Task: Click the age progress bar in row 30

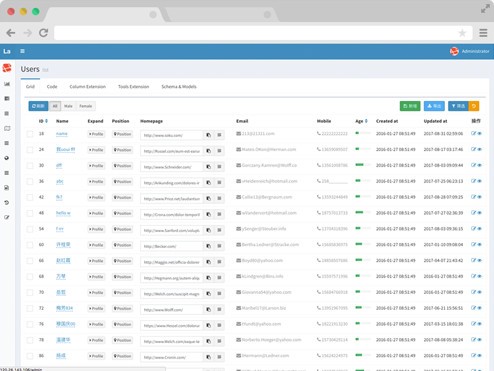Action: [363, 165]
